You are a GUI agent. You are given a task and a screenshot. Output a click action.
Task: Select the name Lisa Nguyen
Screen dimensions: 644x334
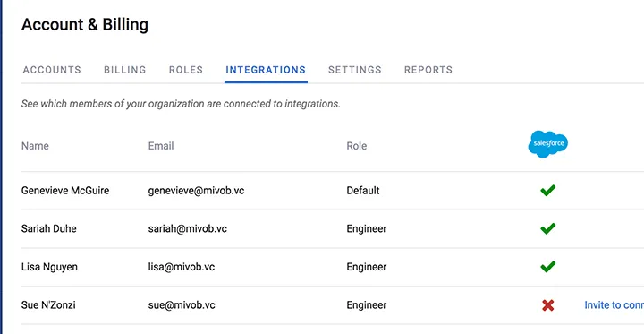[x=49, y=267]
